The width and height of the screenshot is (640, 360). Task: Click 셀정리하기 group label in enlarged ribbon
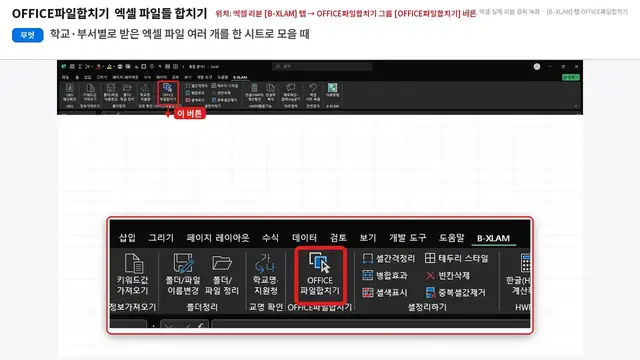point(427,307)
